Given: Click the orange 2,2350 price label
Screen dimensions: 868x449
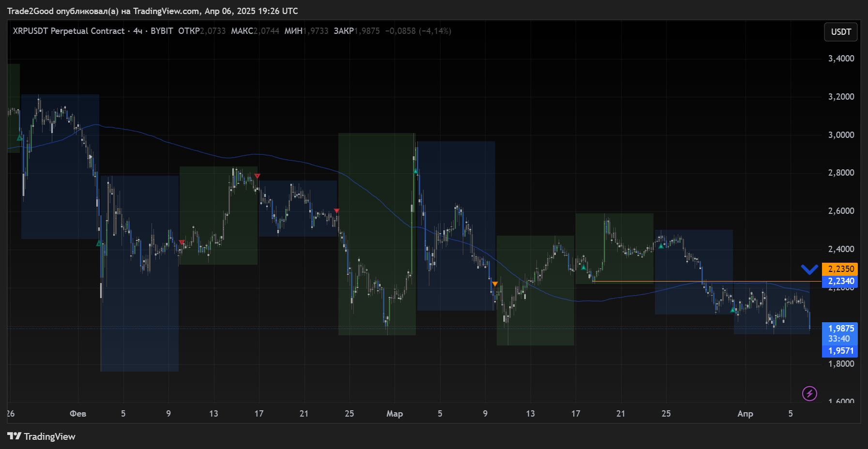Looking at the screenshot, I should click(x=840, y=269).
